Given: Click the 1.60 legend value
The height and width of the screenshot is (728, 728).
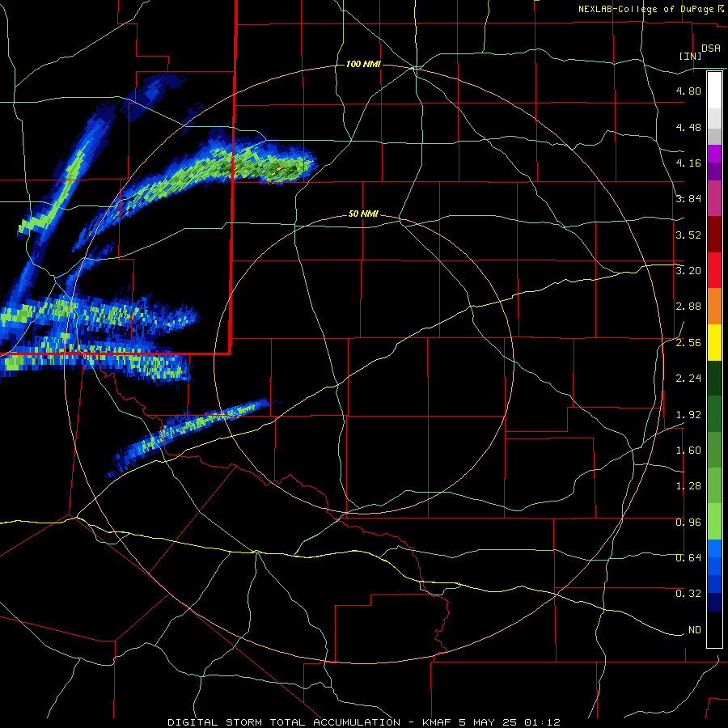Looking at the screenshot, I should (x=688, y=451).
